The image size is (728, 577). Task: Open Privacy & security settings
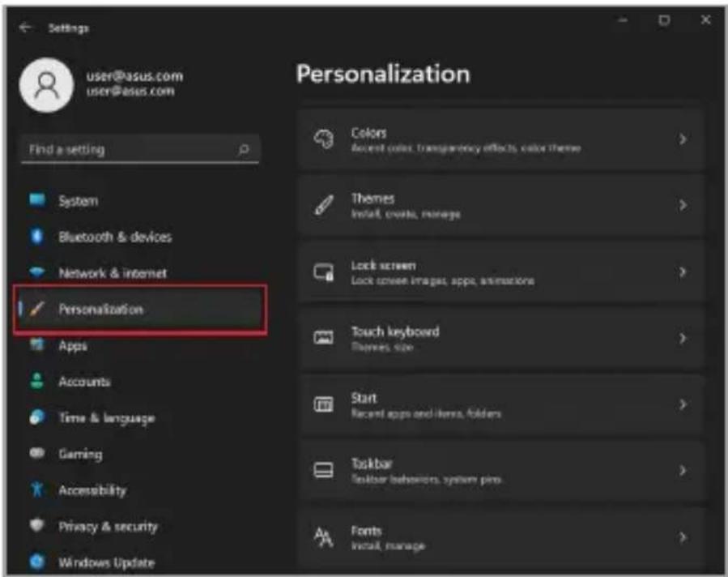coord(109,527)
